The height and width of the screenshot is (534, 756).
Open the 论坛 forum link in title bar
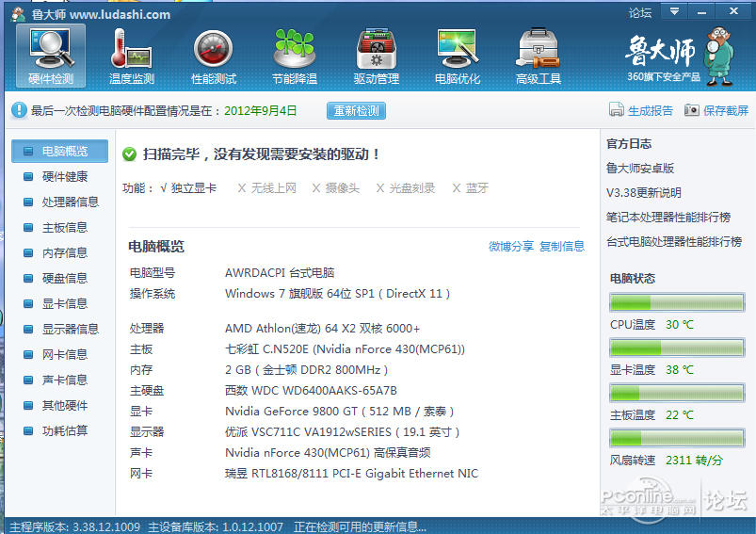640,12
